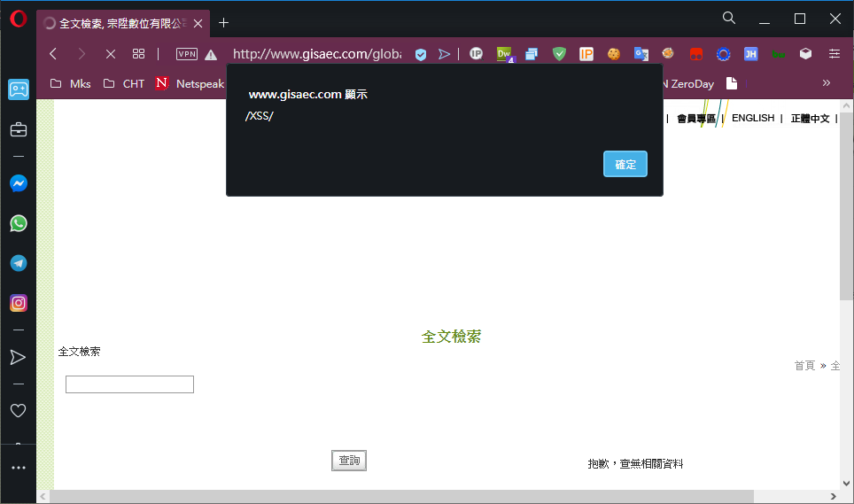Open the blue shield ad blocker icon
The width and height of the screenshot is (854, 504).
coord(421,54)
